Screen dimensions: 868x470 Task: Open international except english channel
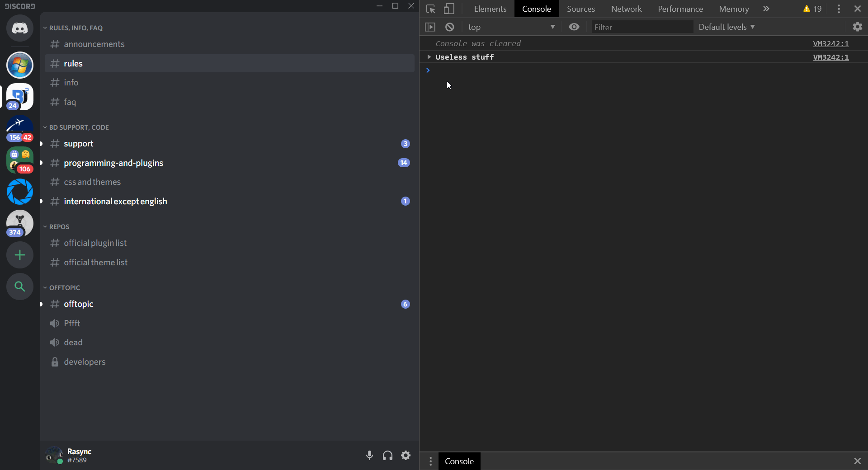point(230,201)
